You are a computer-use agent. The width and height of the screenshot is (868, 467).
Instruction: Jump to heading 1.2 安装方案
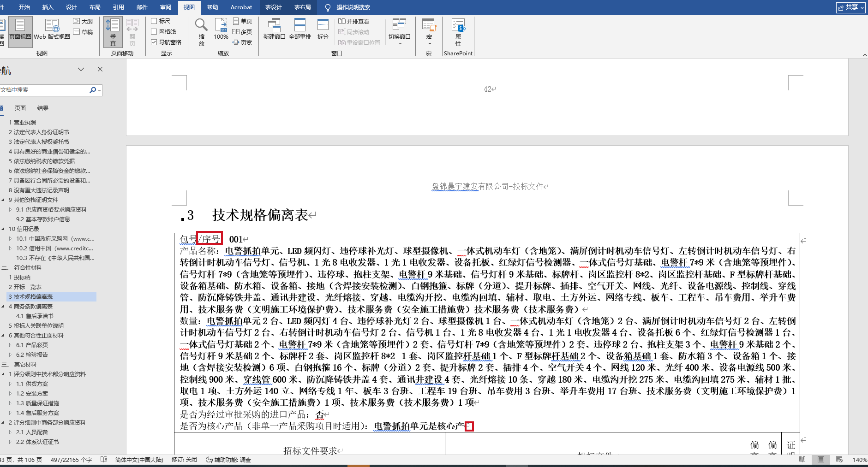(x=32, y=394)
